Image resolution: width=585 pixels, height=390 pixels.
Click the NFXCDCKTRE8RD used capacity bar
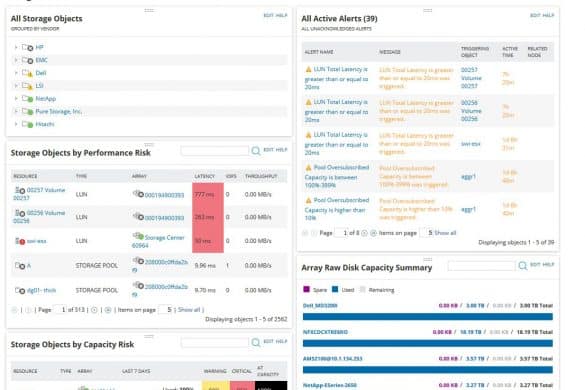(428, 343)
